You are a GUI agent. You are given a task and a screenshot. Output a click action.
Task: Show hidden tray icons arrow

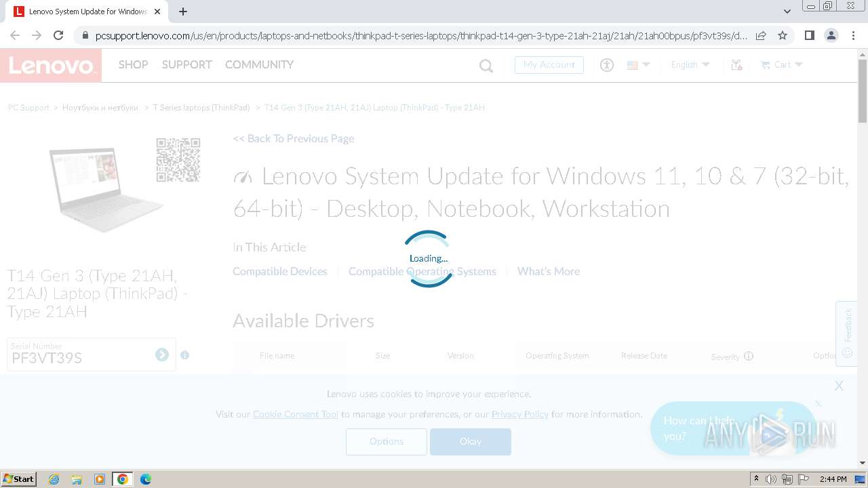pos(756,479)
